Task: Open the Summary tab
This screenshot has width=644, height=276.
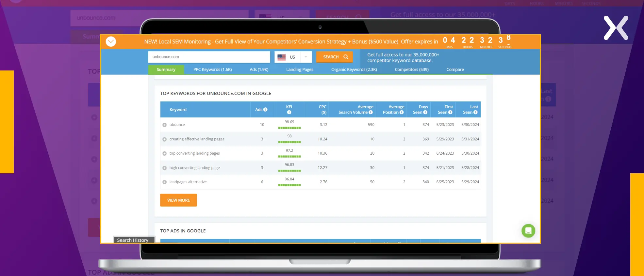Action: pyautogui.click(x=166, y=69)
